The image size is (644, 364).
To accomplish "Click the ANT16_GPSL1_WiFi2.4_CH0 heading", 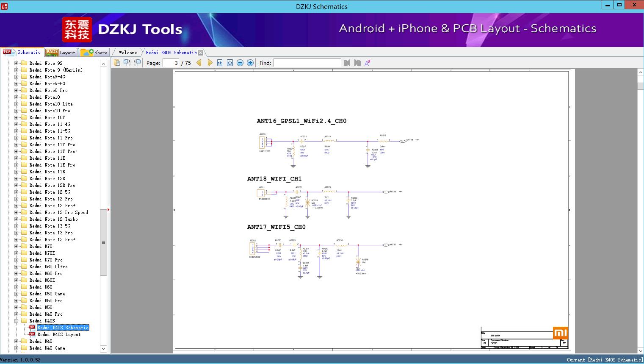I will [301, 121].
